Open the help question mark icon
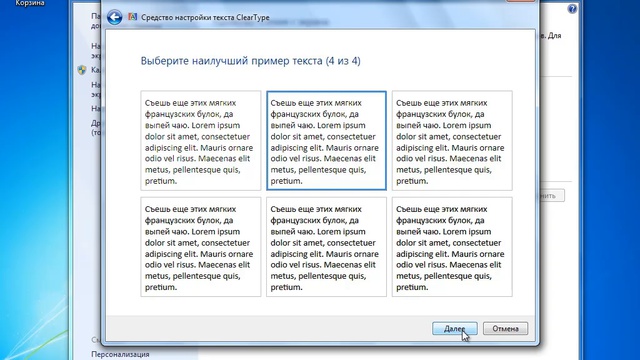The height and width of the screenshot is (360, 640). coord(572,9)
